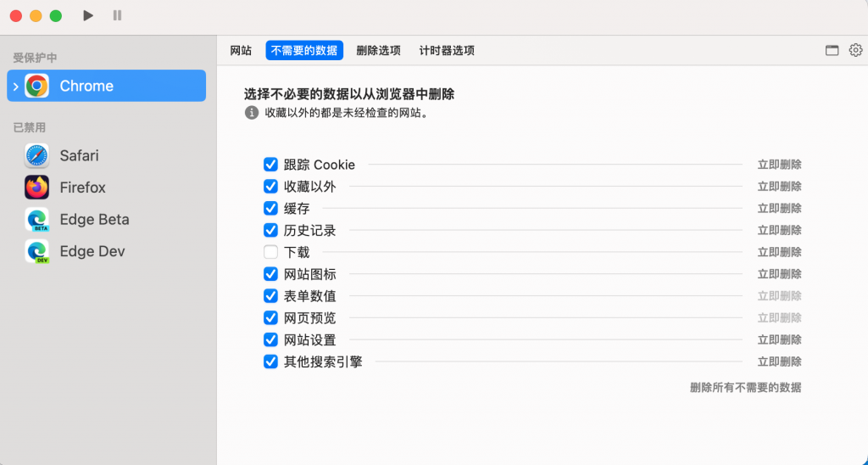The height and width of the screenshot is (465, 868).
Task: Open the settings gear icon
Action: point(855,50)
